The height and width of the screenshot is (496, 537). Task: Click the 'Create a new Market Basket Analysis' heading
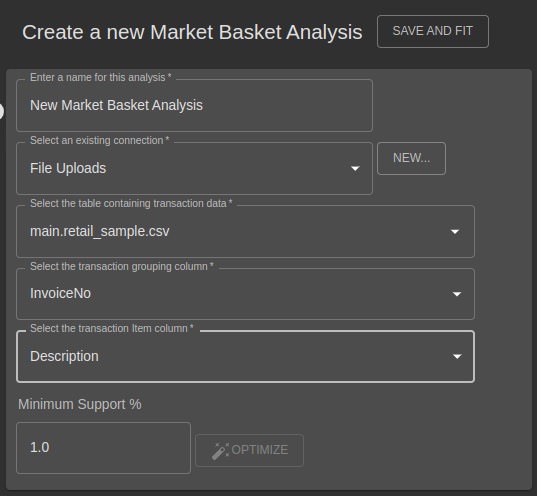(192, 33)
